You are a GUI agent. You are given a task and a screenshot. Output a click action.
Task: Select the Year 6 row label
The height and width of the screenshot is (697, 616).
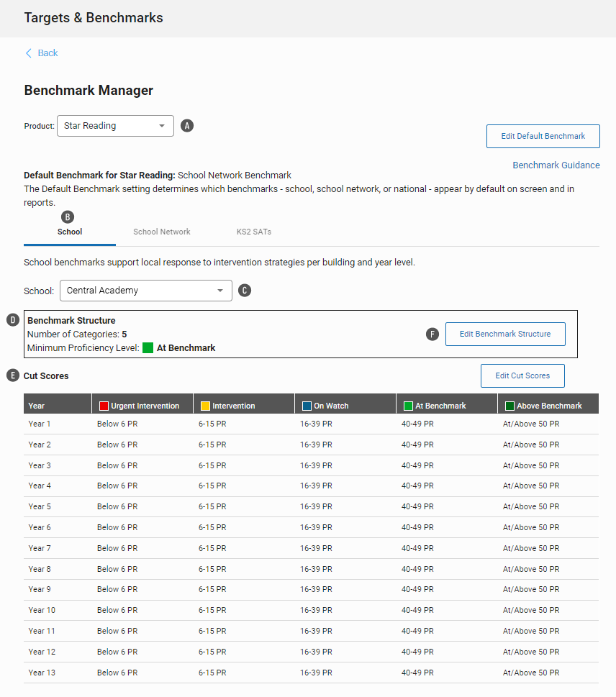coord(39,528)
